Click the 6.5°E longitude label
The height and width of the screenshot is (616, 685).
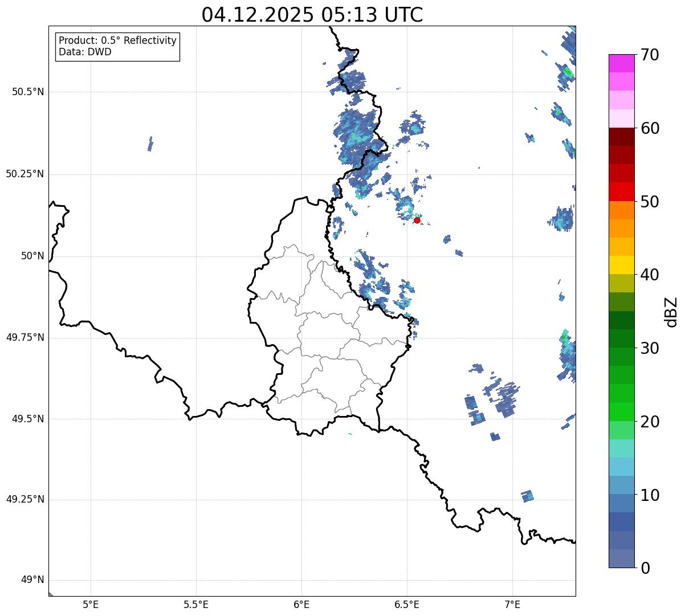pyautogui.click(x=407, y=605)
